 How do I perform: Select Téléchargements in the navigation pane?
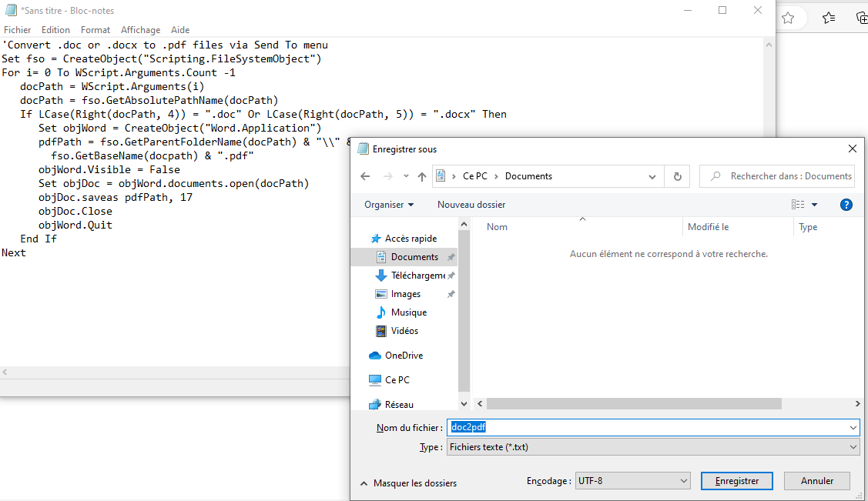pos(417,276)
